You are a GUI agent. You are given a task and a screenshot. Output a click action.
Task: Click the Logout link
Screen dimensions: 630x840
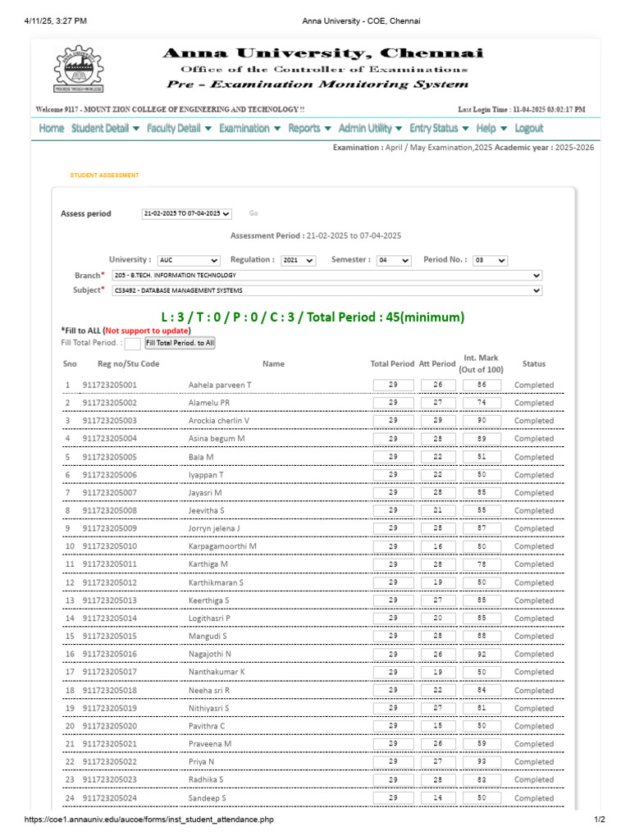click(529, 129)
